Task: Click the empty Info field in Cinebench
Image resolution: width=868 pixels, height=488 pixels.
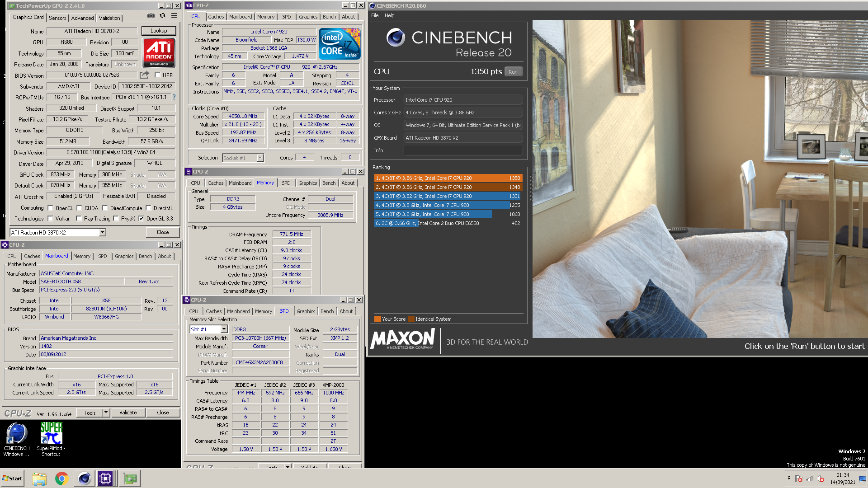Action: tap(463, 150)
